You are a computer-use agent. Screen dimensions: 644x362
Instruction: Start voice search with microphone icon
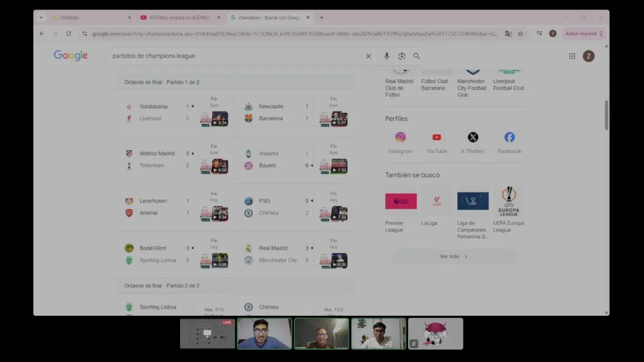[x=386, y=56]
